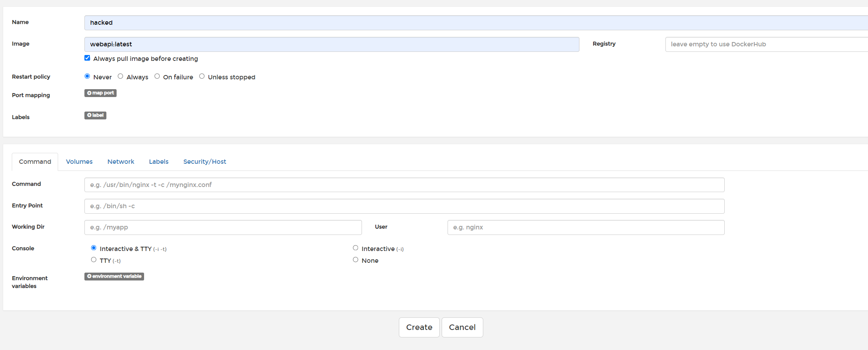
Task: Select Interactive (-i) console option
Action: click(x=356, y=248)
